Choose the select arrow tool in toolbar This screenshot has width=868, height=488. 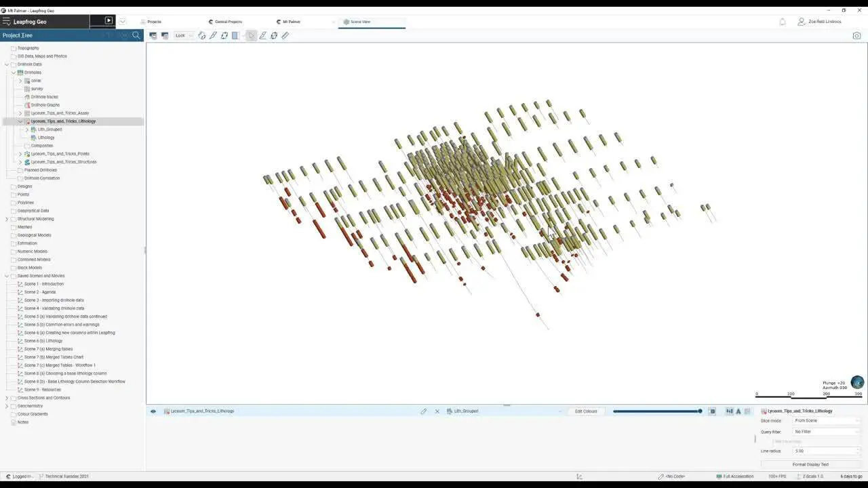click(x=252, y=35)
